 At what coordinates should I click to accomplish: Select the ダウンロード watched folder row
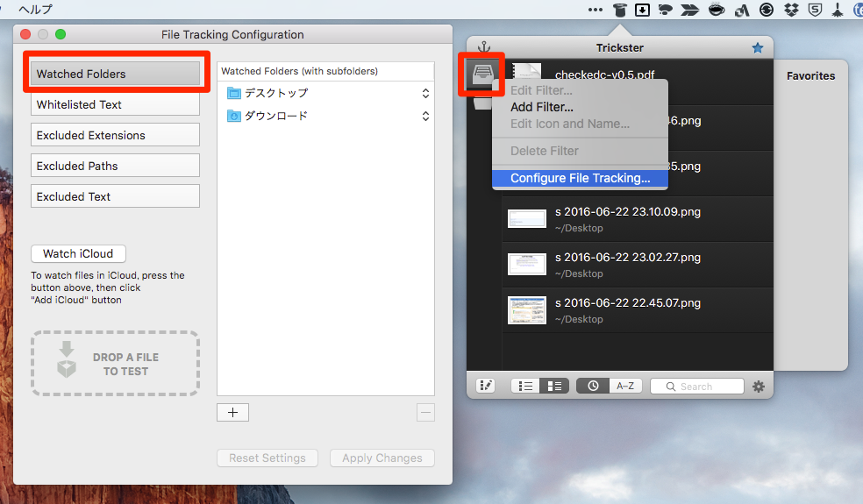pos(326,116)
